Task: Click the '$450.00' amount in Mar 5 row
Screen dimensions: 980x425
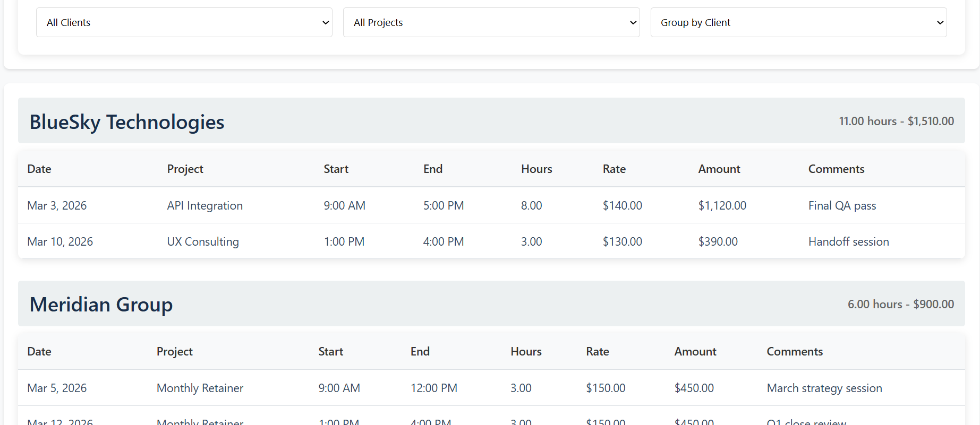Action: click(694, 388)
